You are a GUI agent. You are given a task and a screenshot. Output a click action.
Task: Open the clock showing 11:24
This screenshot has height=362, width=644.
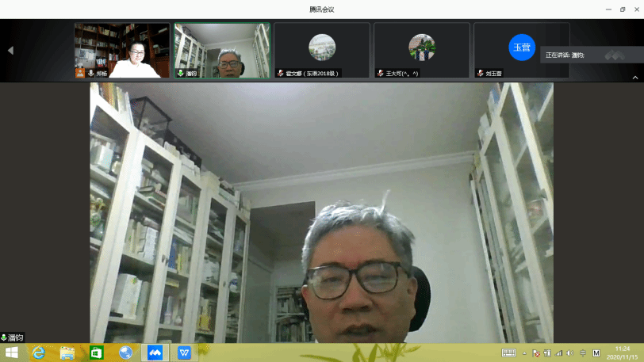623,352
